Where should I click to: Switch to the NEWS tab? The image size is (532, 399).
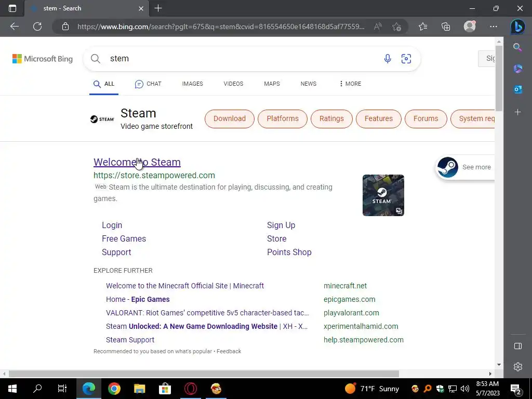coord(309,84)
